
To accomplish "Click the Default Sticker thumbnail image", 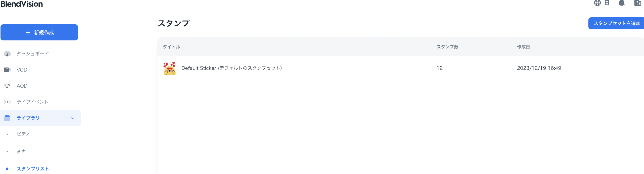I will (170, 68).
